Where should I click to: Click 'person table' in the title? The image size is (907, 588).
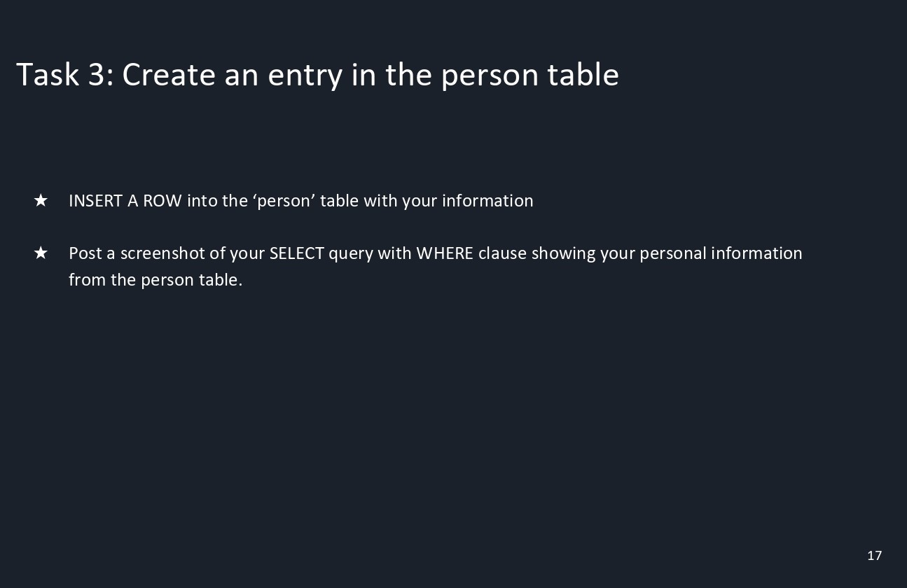pos(529,75)
